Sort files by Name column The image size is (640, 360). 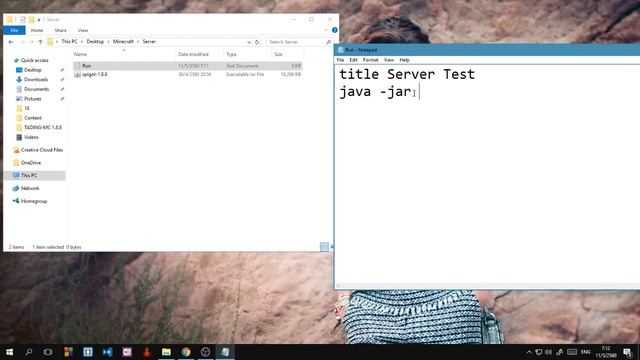[x=80, y=54]
